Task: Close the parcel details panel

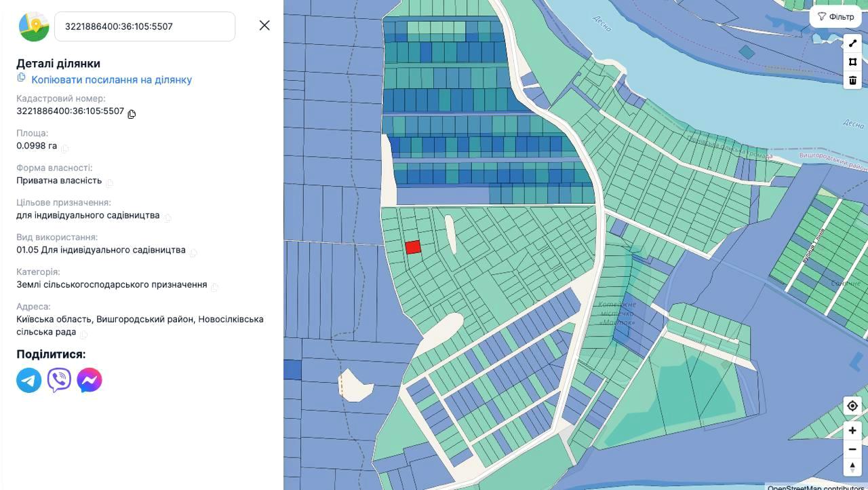Action: [264, 25]
